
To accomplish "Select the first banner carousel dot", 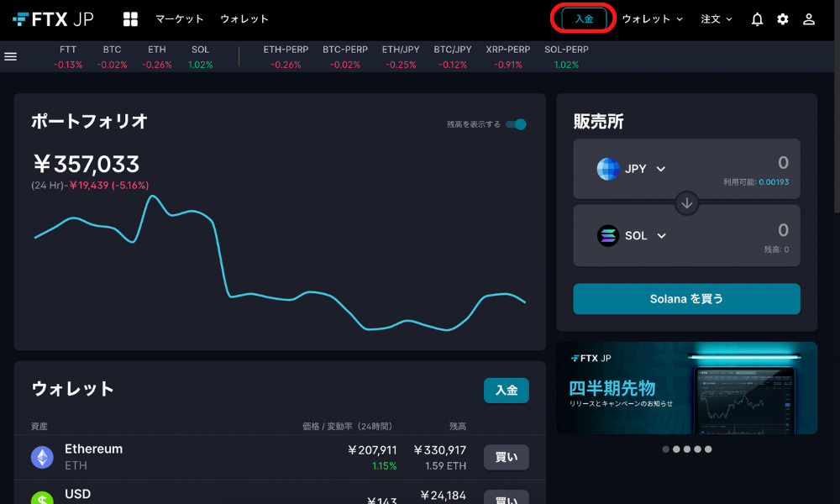I will tap(665, 449).
